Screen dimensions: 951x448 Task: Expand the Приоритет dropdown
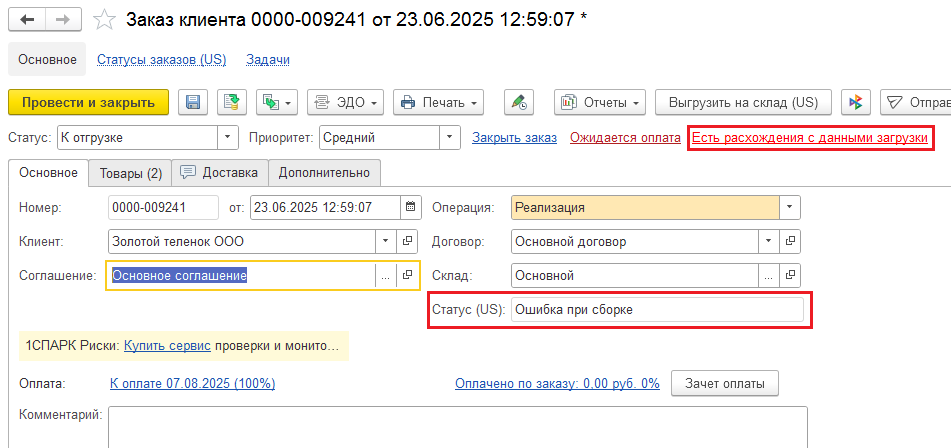(450, 137)
